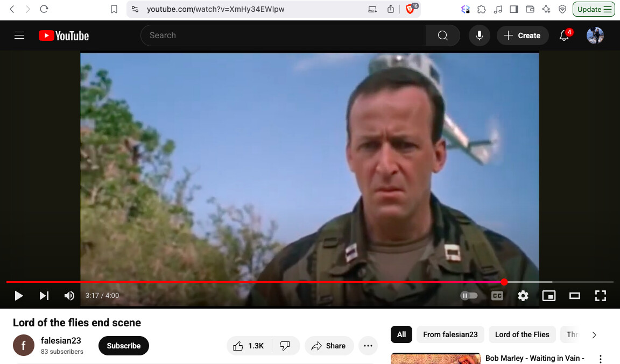Viewport: 620px width, 364px height.
Task: Open more actions ellipsis menu
Action: [x=368, y=346]
